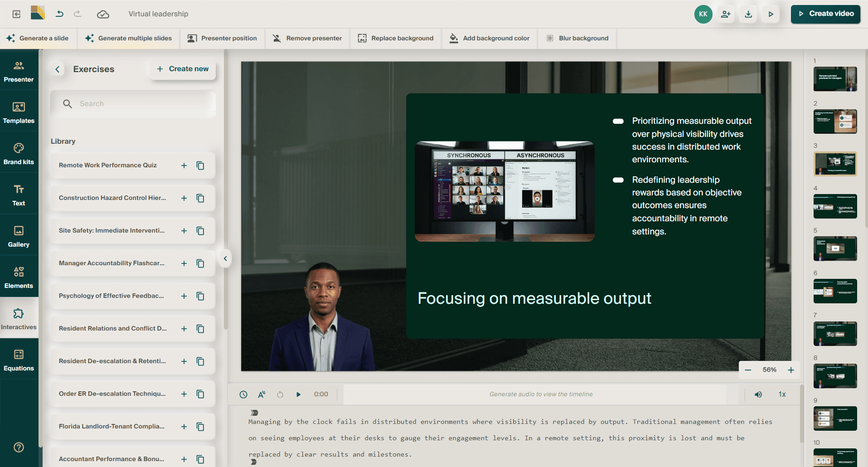The height and width of the screenshot is (467, 868).
Task: Click the Create video button
Action: [825, 14]
